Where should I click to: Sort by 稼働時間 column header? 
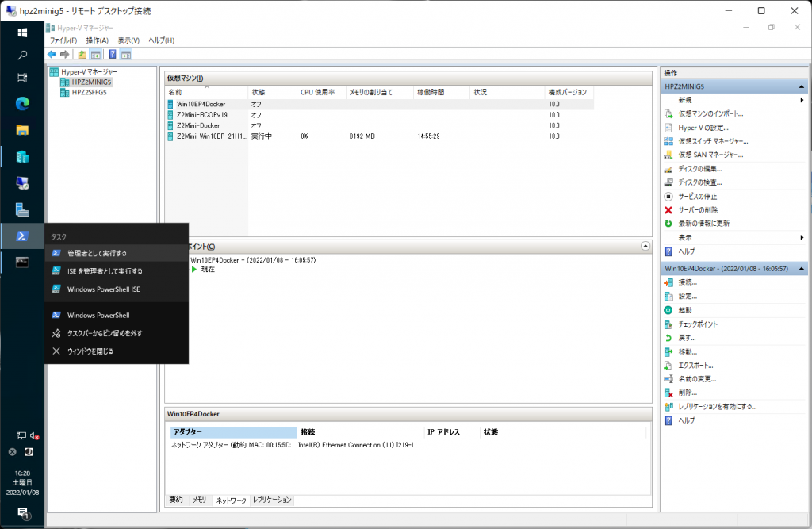click(442, 92)
